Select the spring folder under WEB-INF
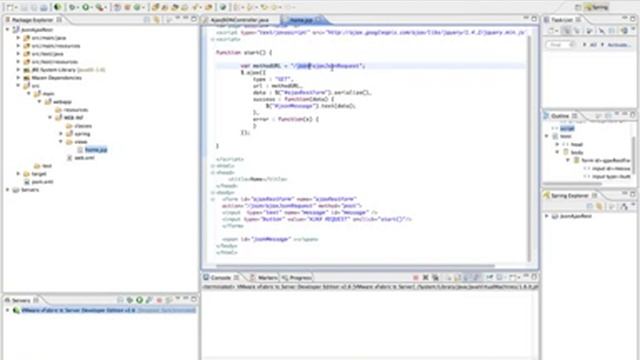This screenshot has height=360, width=640. click(x=82, y=134)
